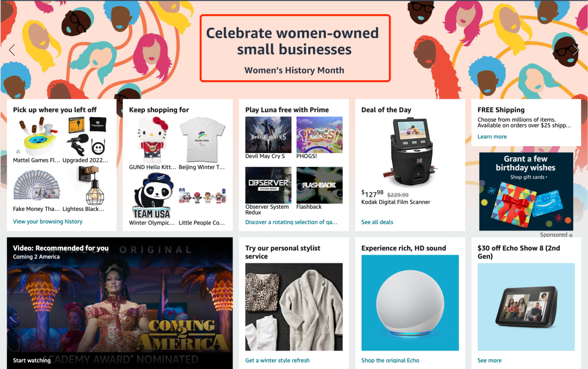This screenshot has height=369, width=588.
Task: Open Learn more under FREE Shipping
Action: click(492, 137)
